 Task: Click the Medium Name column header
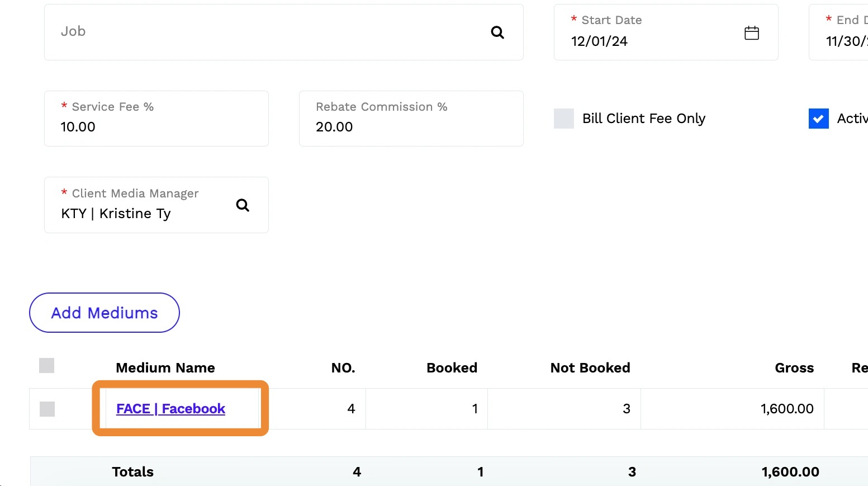click(165, 367)
